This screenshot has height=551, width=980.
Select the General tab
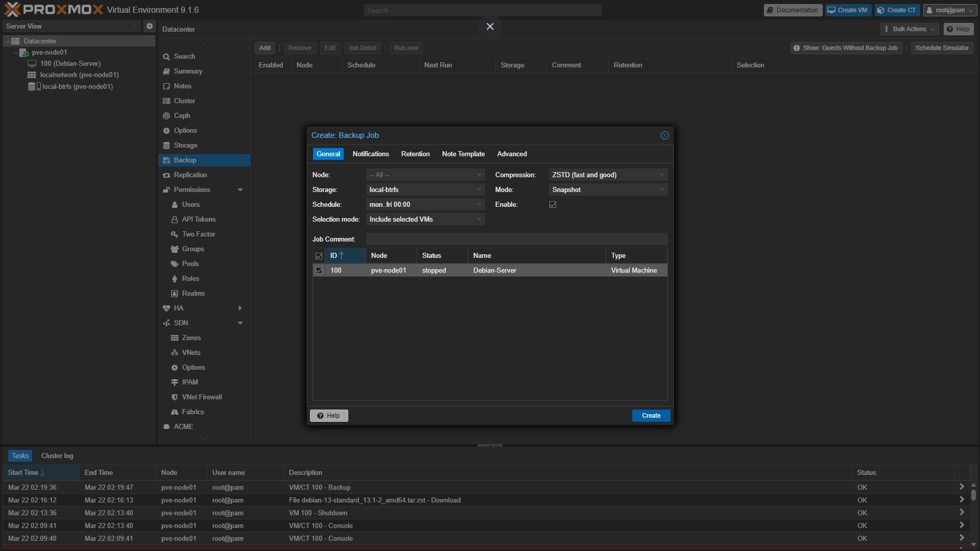(328, 154)
